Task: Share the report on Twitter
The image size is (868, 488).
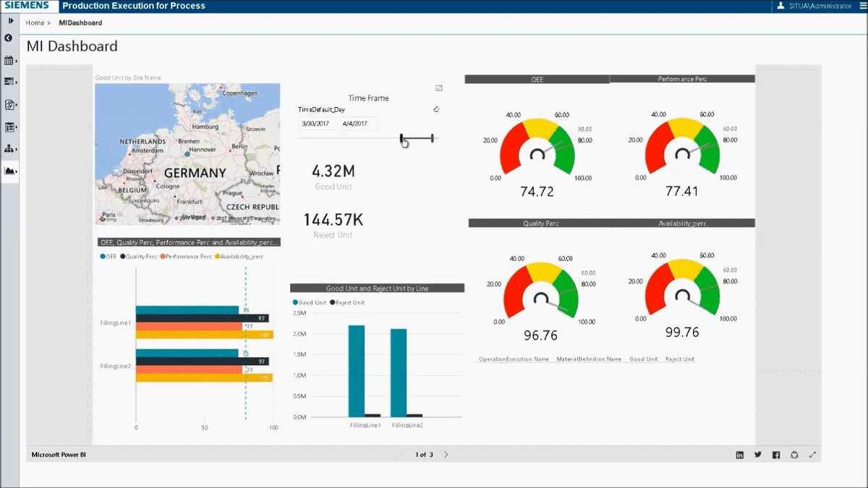Action: point(758,455)
